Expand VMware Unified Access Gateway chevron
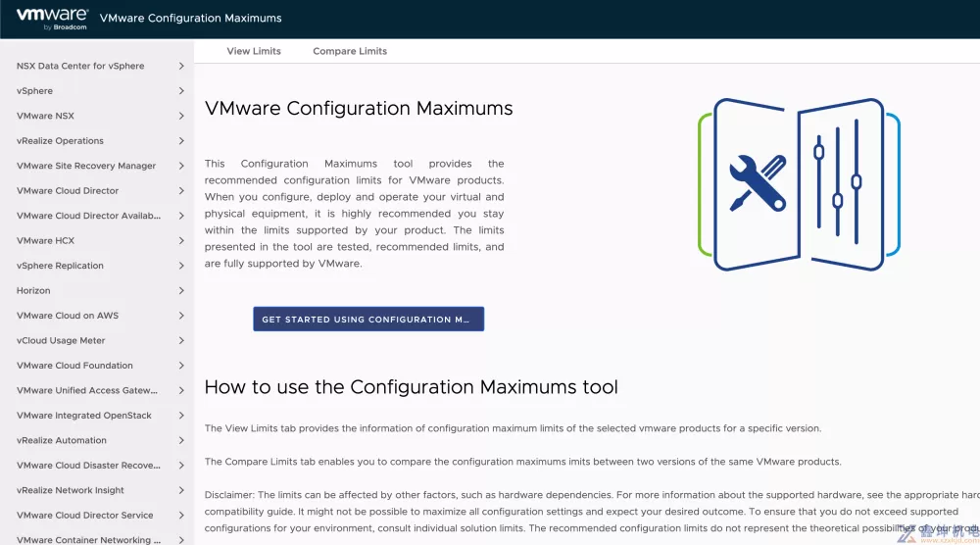 coord(181,391)
